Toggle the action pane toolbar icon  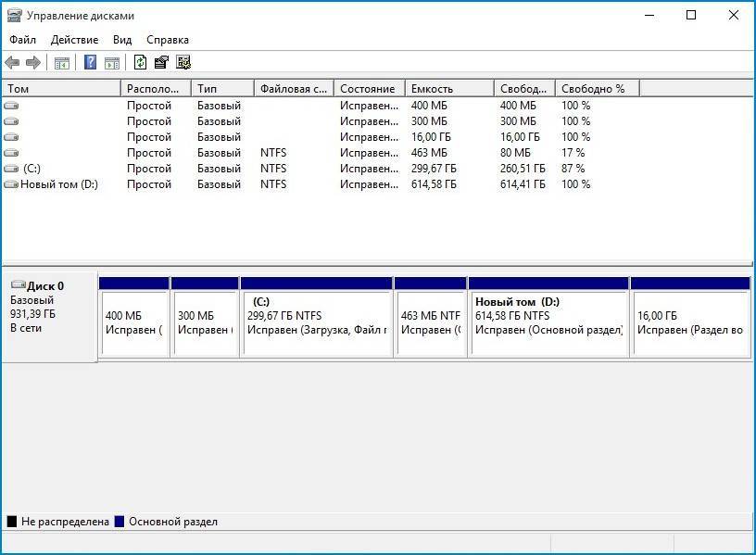(x=112, y=63)
